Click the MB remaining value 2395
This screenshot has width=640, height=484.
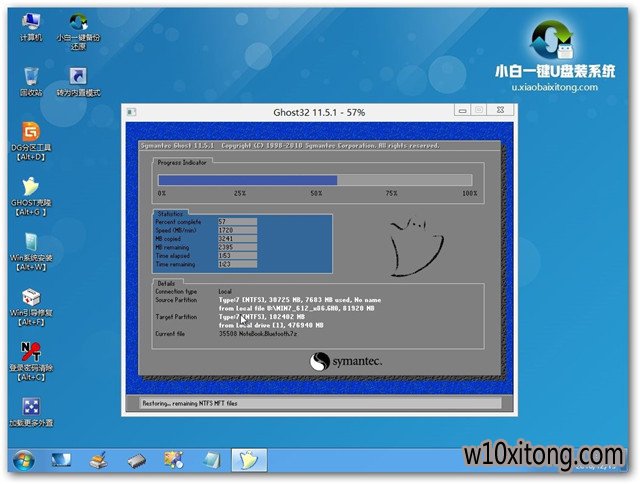tap(237, 247)
